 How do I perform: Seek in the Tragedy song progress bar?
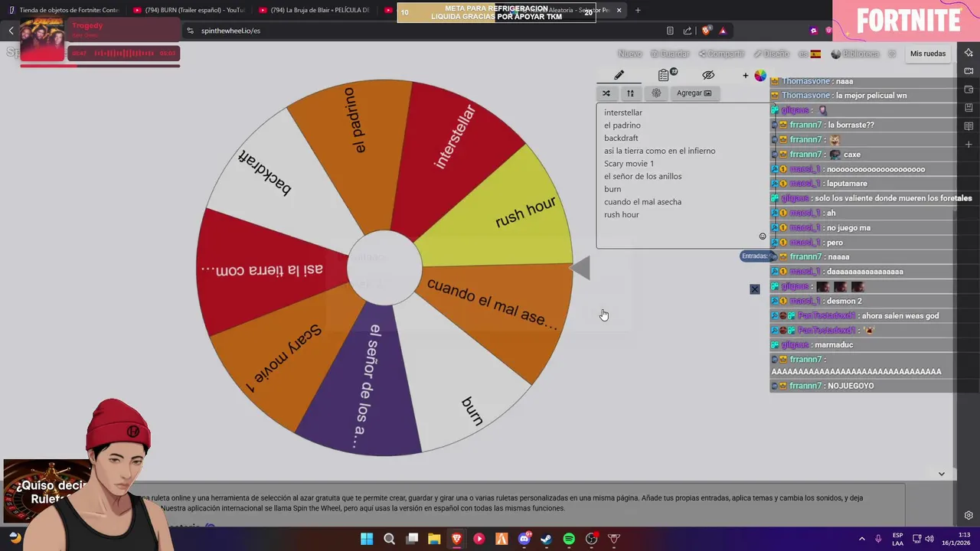point(100,66)
